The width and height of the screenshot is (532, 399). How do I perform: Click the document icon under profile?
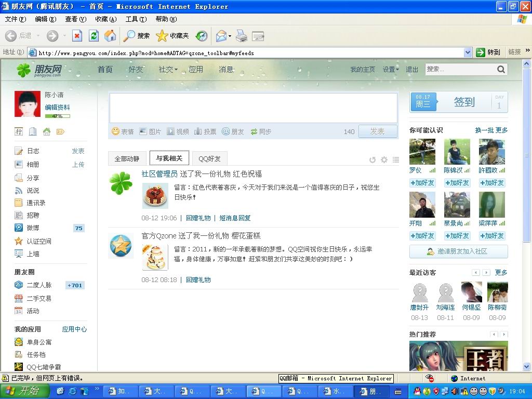[x=33, y=131]
